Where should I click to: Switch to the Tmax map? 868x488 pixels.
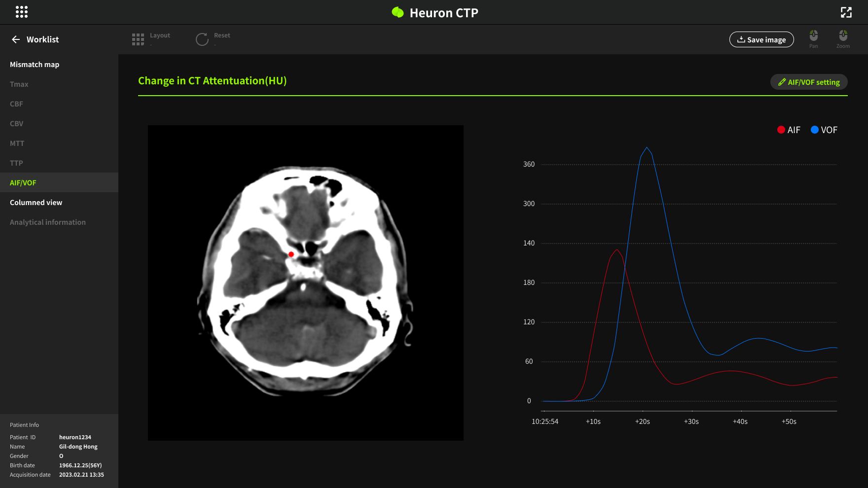coord(19,84)
